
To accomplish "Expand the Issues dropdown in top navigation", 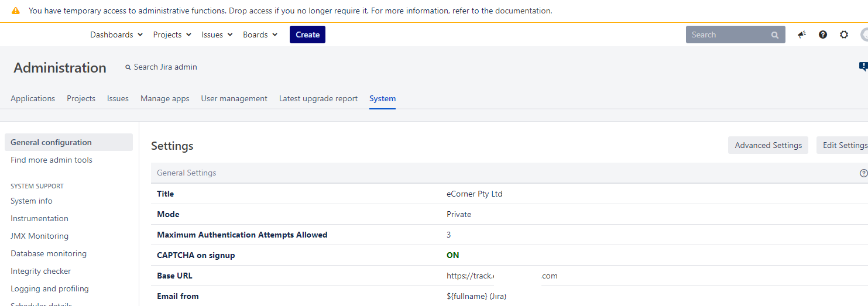I will 217,35.
